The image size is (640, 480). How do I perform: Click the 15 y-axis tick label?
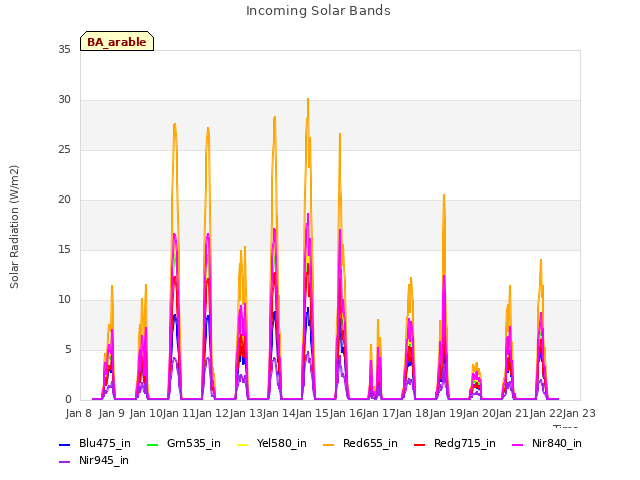click(64, 250)
